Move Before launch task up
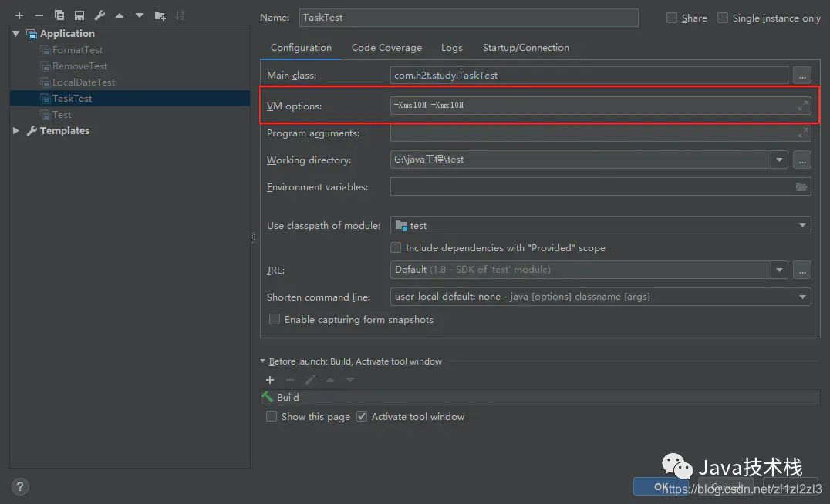This screenshot has width=830, height=504. (330, 380)
